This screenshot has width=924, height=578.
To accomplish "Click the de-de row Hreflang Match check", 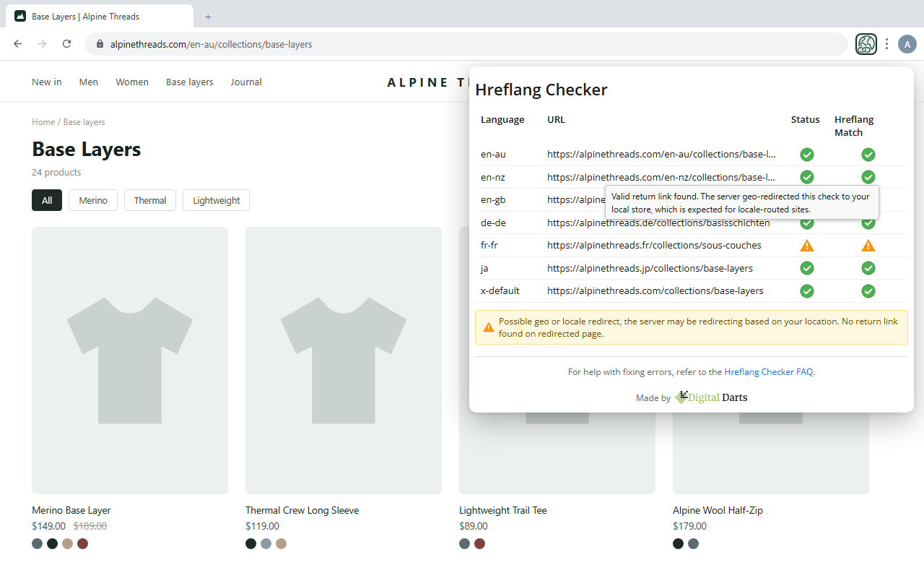I will [868, 224].
